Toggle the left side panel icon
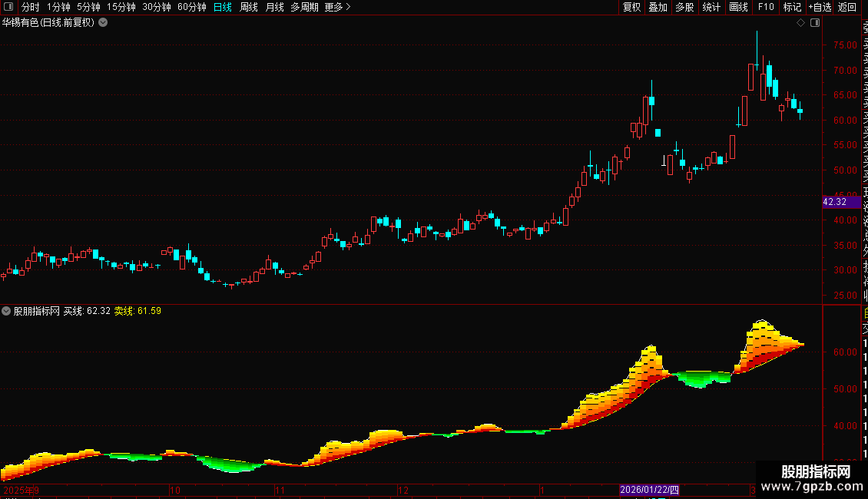The width and height of the screenshot is (868, 499). 8,7
